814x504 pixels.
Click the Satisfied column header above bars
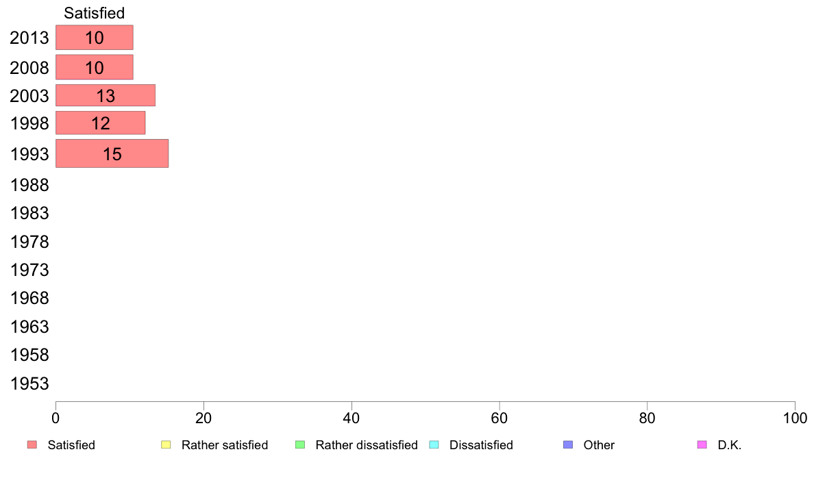click(x=95, y=13)
